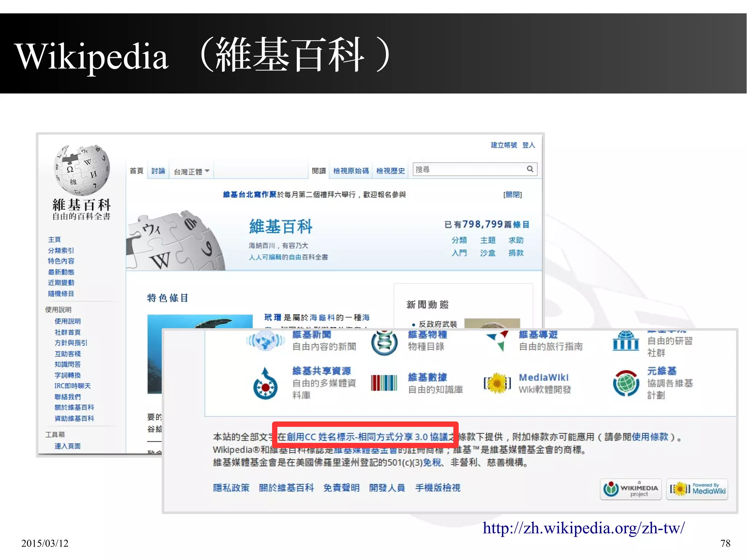Click the 798,799 article count
Image resolution: width=747 pixels, height=560 pixels.
pos(483,224)
